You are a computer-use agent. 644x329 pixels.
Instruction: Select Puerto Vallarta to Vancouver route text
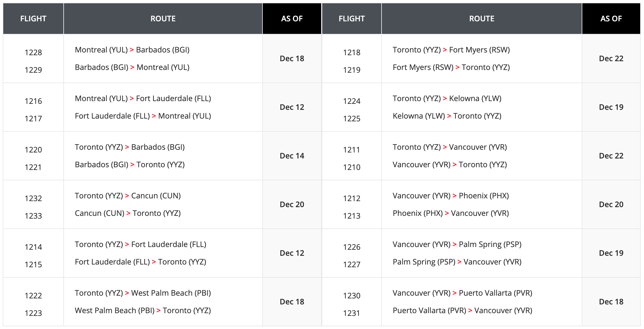(x=462, y=311)
